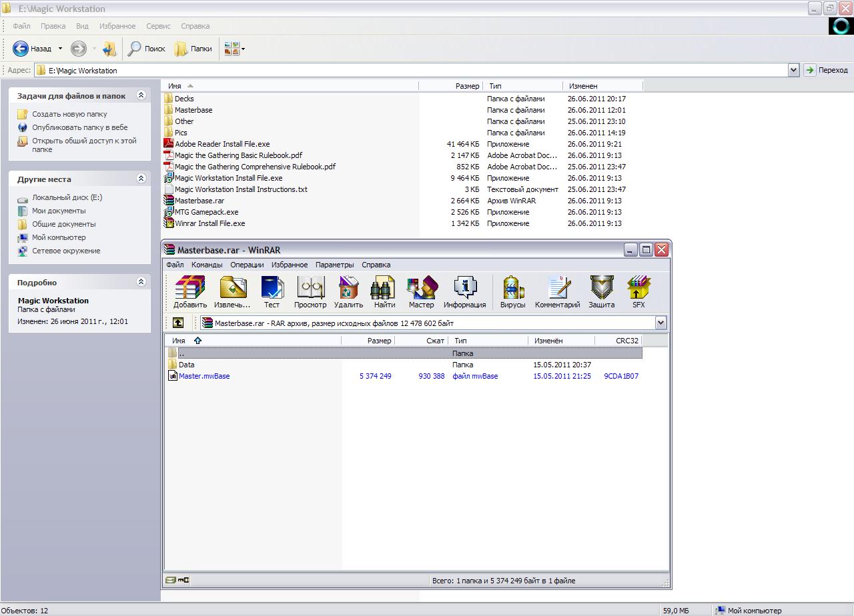Collapse the Подробно panel
854x616 pixels.
point(141,282)
